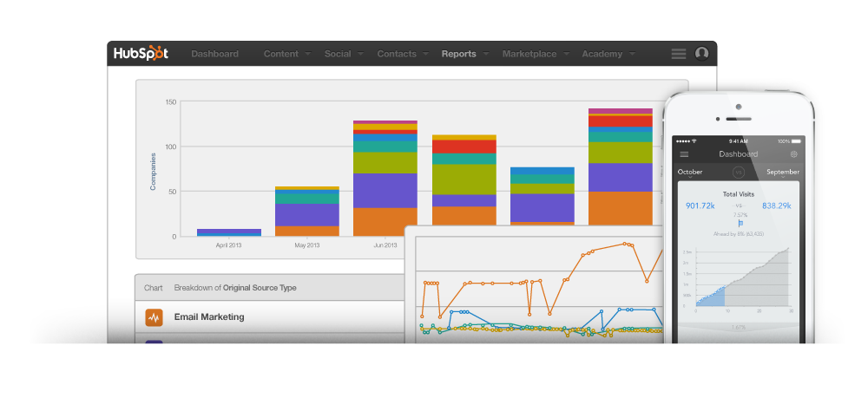Image resolution: width=868 pixels, height=398 pixels.
Task: Tap the October month selector on phone
Action: [x=690, y=172]
